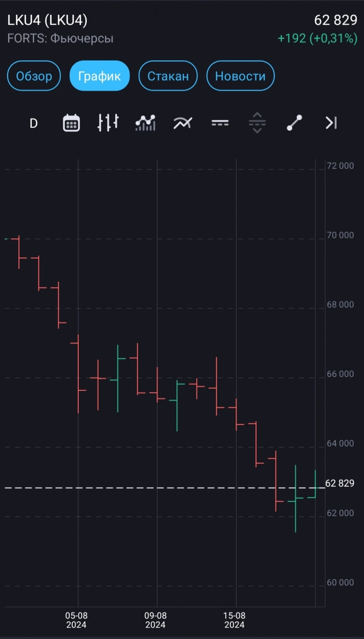Image resolution: width=364 pixels, height=639 pixels.
Task: Tap the 70 000 price axis label
Action: coord(340,235)
